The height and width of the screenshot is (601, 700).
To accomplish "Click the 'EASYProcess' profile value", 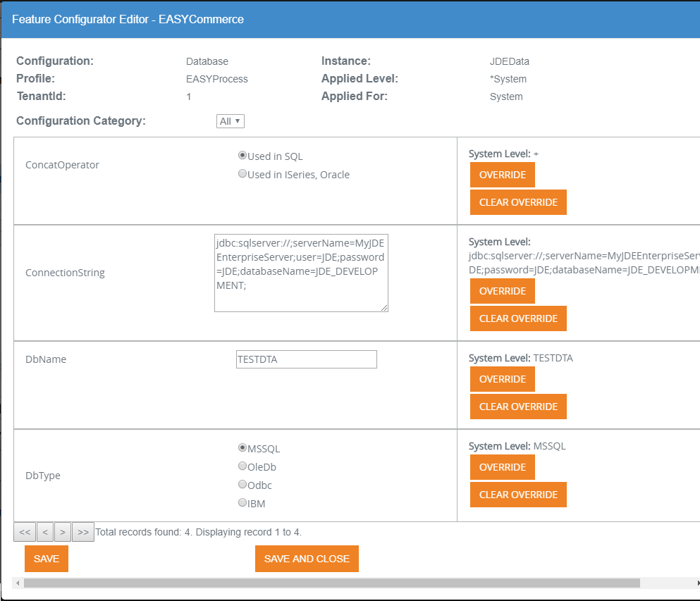I will [x=217, y=79].
